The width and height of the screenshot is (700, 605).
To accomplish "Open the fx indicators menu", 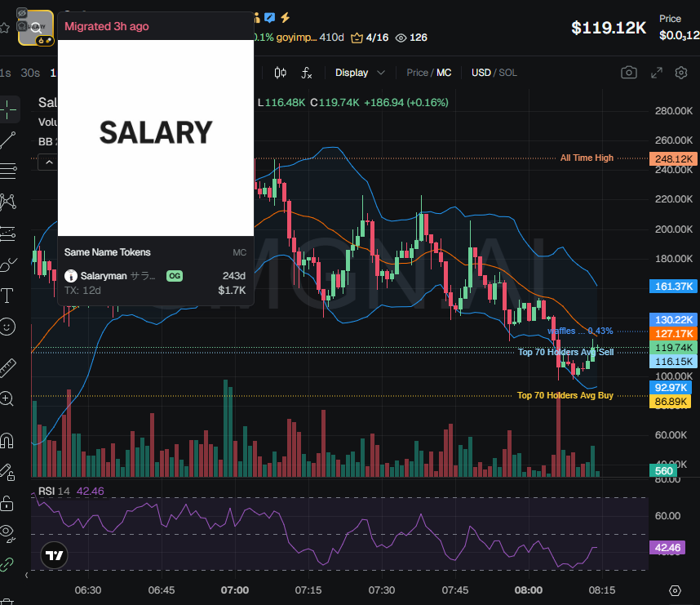I will 306,73.
